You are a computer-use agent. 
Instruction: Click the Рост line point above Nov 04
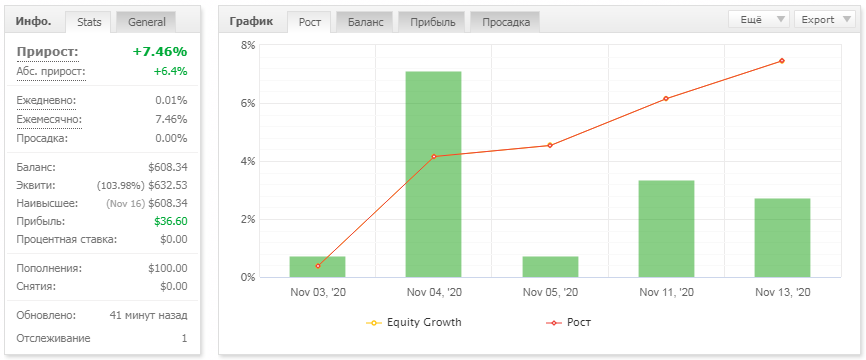coord(434,156)
